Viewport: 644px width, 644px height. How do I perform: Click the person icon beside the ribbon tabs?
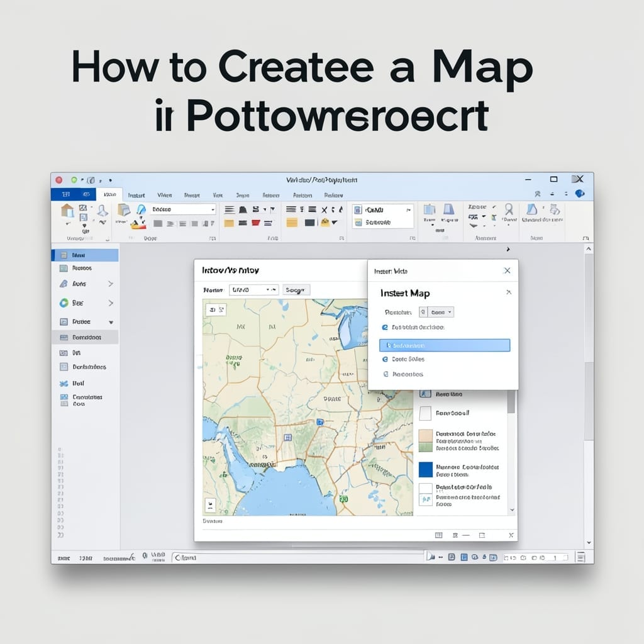(x=537, y=194)
